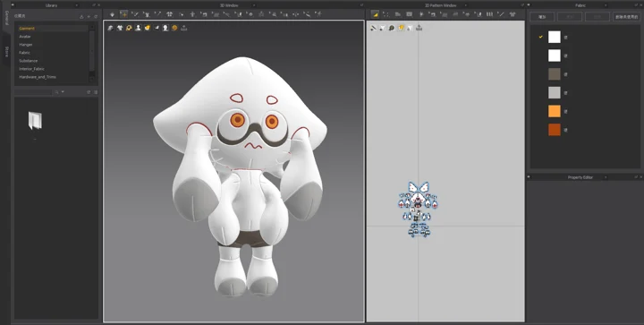The height and width of the screenshot is (325, 644).
Task: Click the export icon in 3D viewport icon row
Action: (184, 28)
